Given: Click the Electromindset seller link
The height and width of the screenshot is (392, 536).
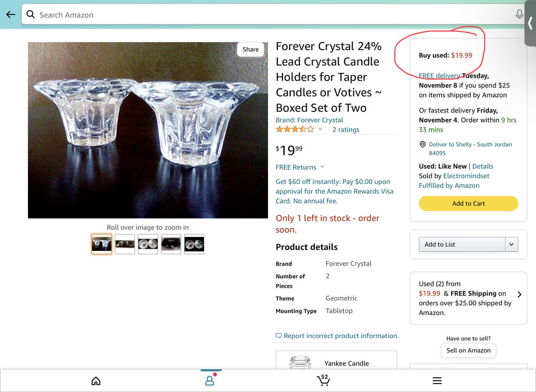Looking at the screenshot, I should 466,176.
